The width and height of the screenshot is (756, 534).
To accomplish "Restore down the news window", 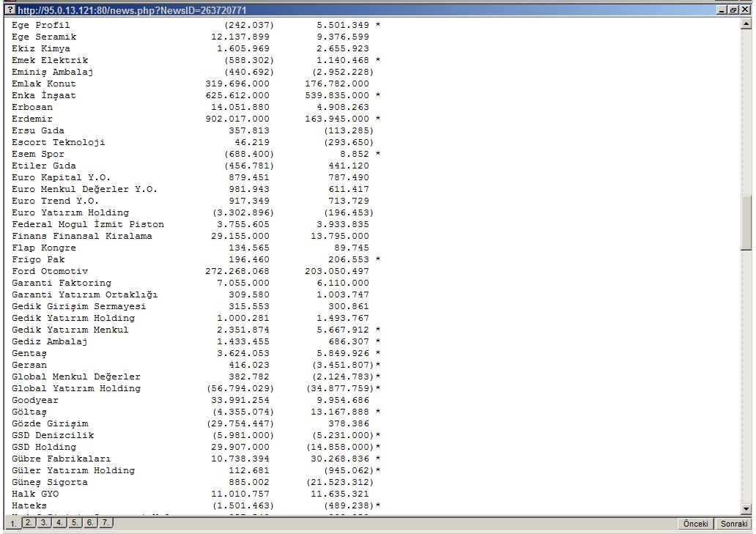I will (733, 10).
